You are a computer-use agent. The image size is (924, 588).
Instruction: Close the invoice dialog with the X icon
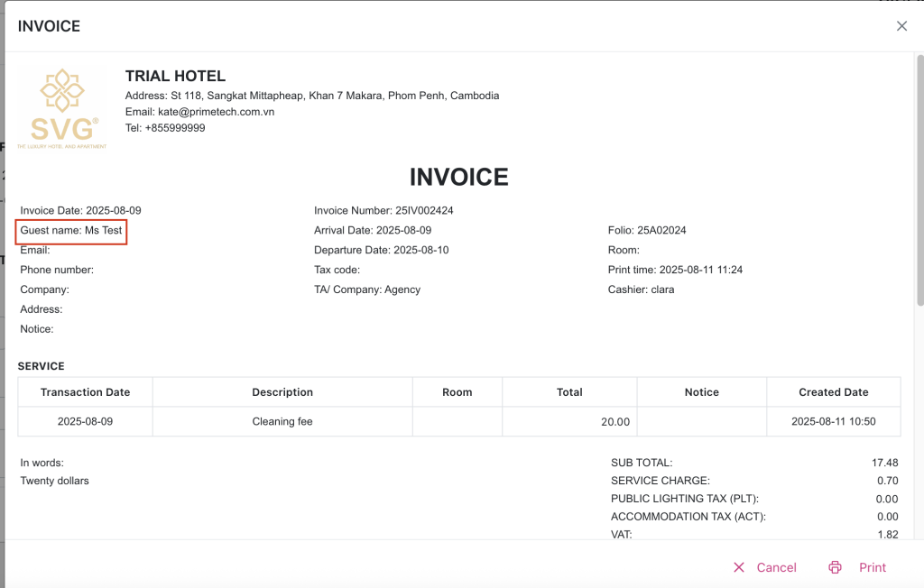pos(901,26)
